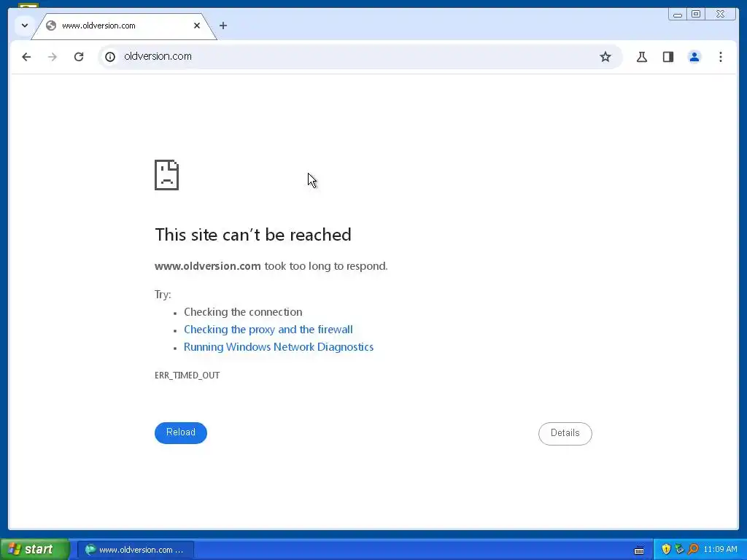Open the side panel icon

(x=668, y=57)
